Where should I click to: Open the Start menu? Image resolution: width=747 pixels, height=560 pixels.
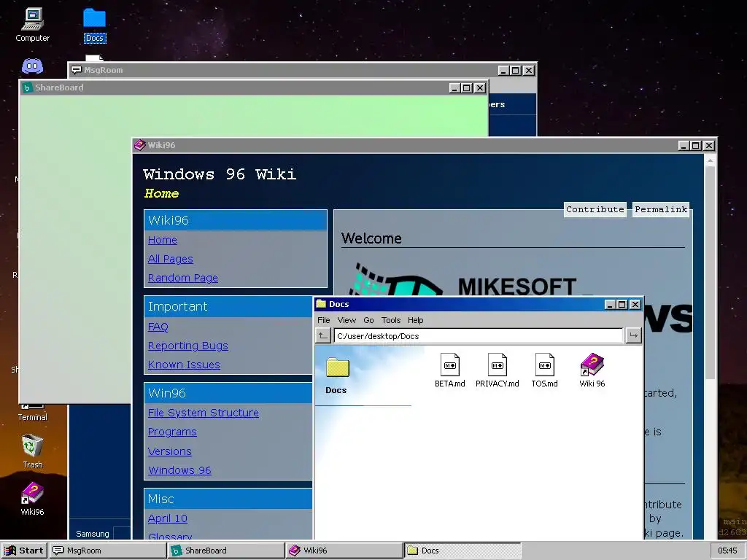click(x=24, y=551)
